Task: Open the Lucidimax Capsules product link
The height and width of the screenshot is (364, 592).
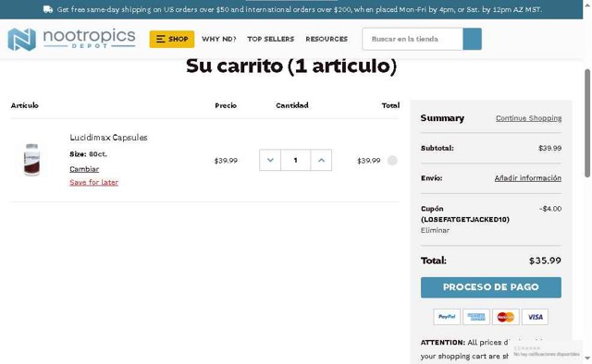Action: (108, 138)
